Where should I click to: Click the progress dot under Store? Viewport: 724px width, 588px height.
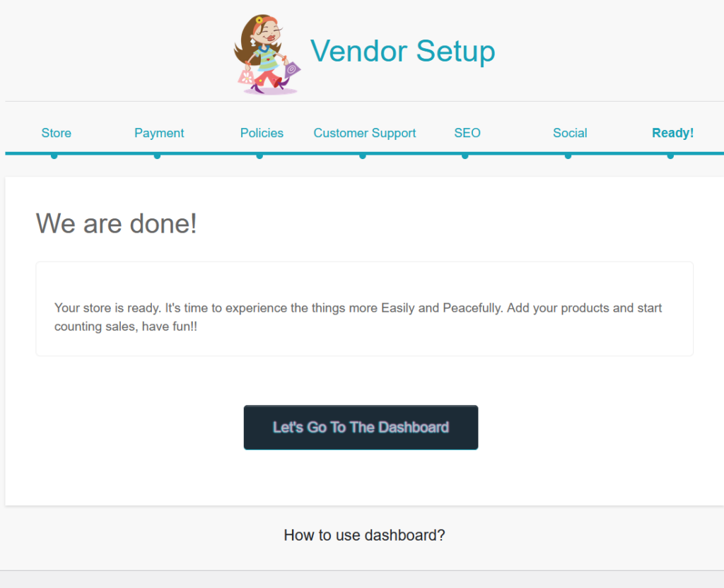(54, 155)
